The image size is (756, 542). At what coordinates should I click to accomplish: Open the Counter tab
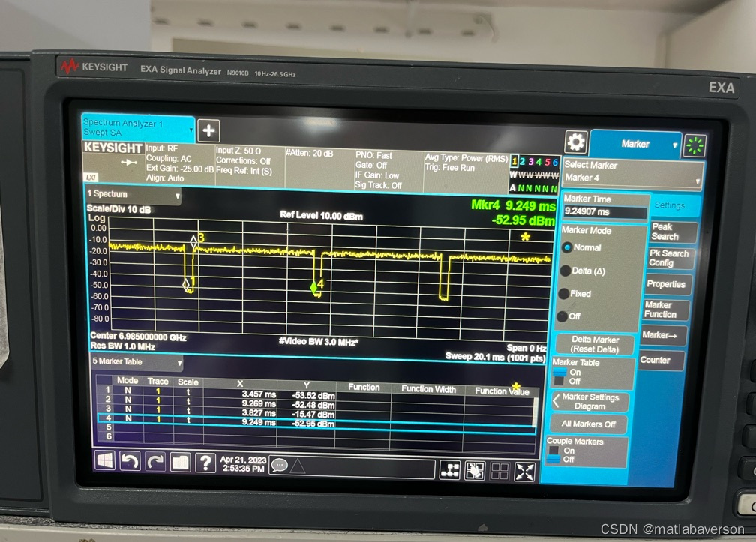661,360
